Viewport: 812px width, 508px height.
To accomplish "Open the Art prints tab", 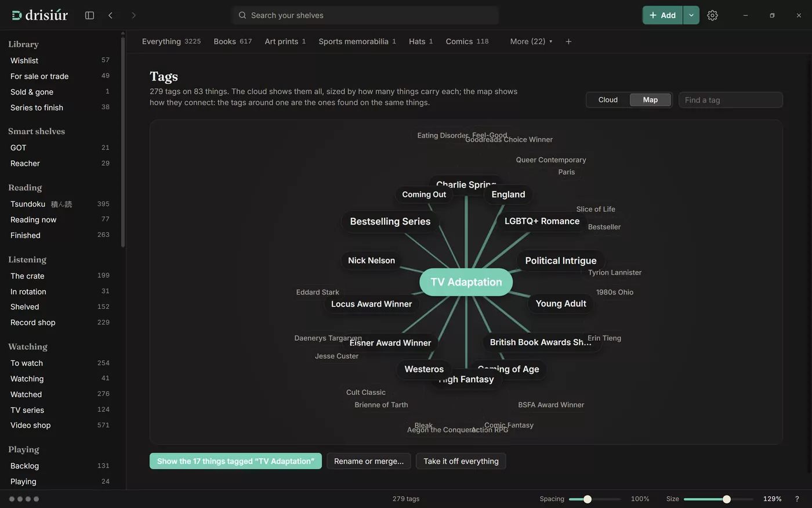I will [x=285, y=41].
